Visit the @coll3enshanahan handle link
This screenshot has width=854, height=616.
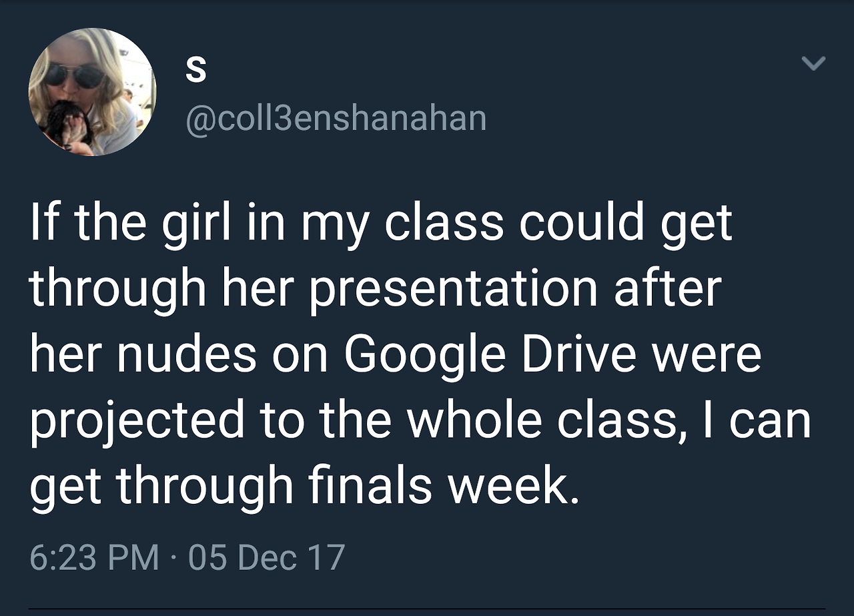336,118
